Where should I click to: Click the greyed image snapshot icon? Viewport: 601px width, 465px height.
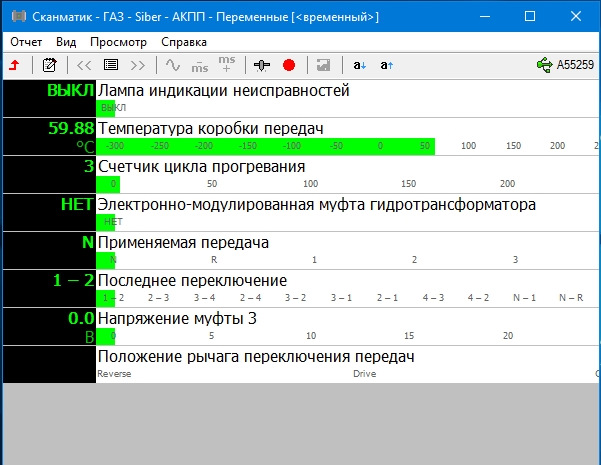click(323, 65)
